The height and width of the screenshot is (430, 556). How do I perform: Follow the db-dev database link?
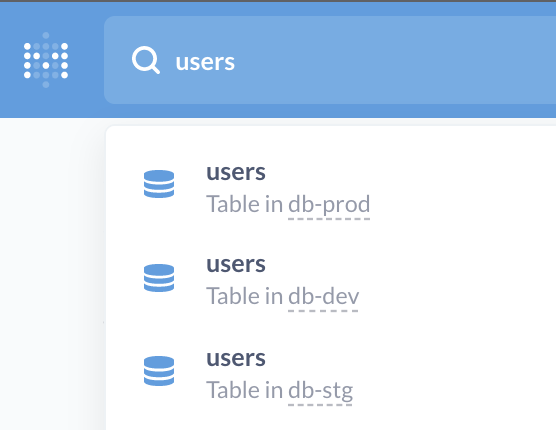pos(323,297)
